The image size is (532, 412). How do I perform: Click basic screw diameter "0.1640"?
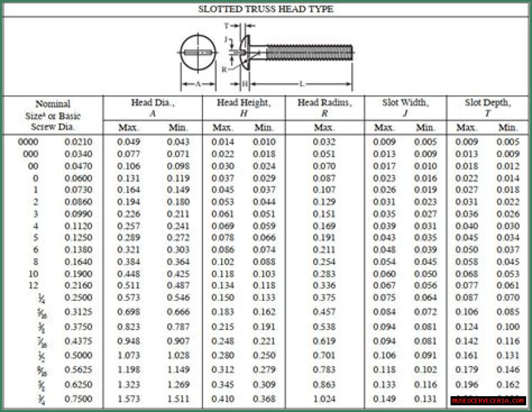(x=78, y=262)
